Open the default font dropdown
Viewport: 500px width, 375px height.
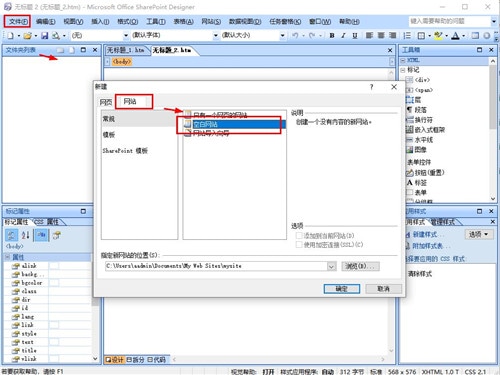(x=216, y=35)
